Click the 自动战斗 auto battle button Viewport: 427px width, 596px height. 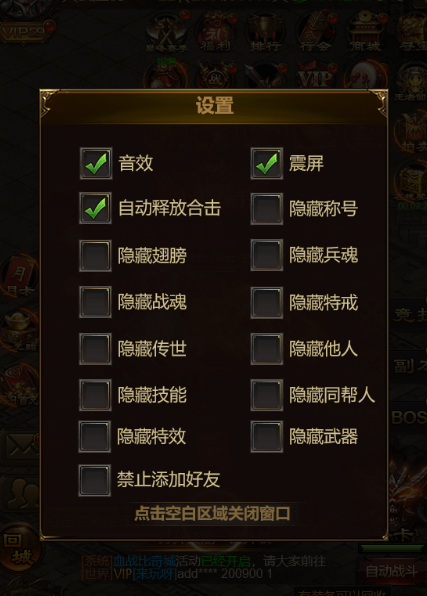pyautogui.click(x=392, y=571)
